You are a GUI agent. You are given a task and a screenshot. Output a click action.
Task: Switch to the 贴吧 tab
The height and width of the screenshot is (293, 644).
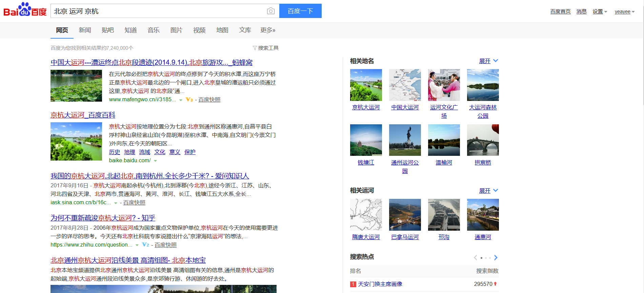click(x=108, y=30)
